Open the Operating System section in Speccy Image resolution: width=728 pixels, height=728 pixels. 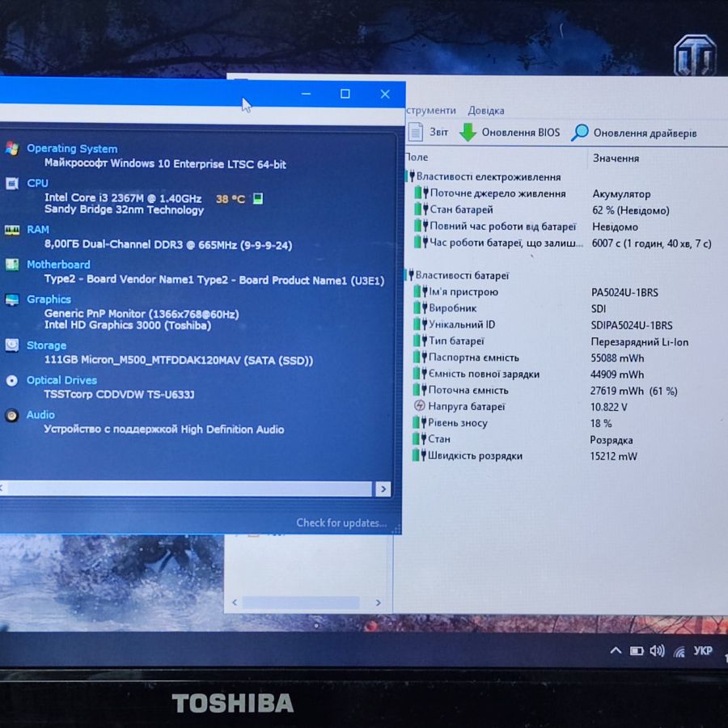pos(72,149)
